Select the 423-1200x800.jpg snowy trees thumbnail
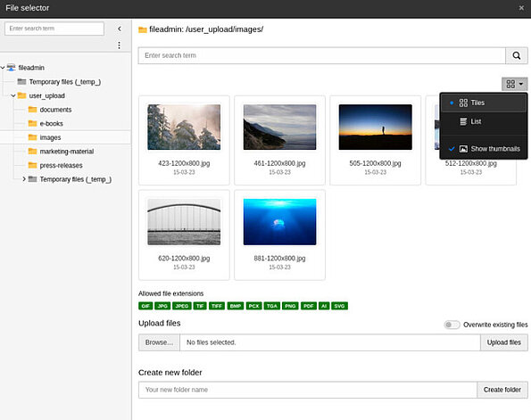The height and width of the screenshot is (420, 531). point(184,127)
